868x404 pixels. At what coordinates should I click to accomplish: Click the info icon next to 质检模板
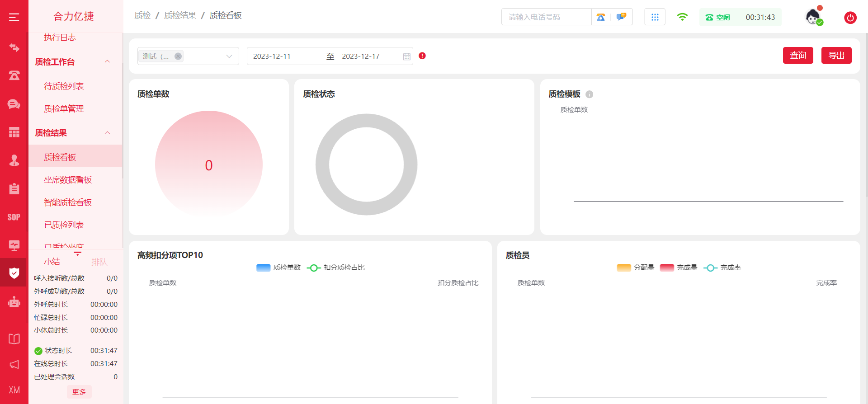pos(589,94)
